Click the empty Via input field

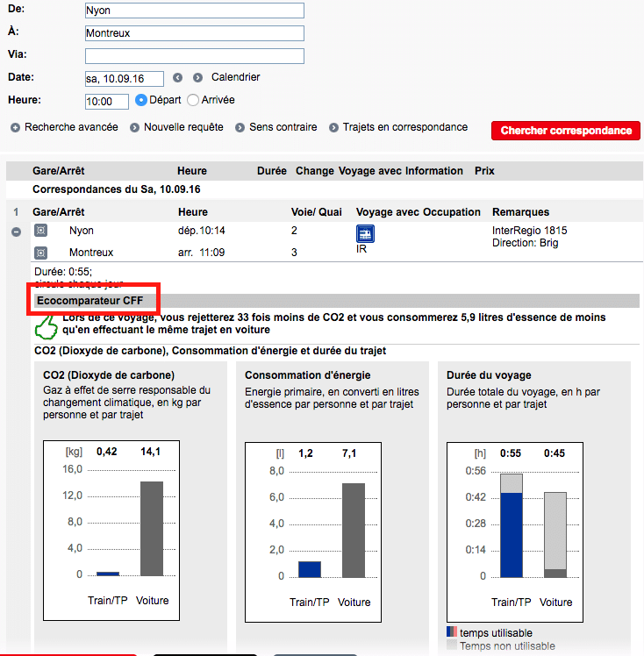click(195, 56)
